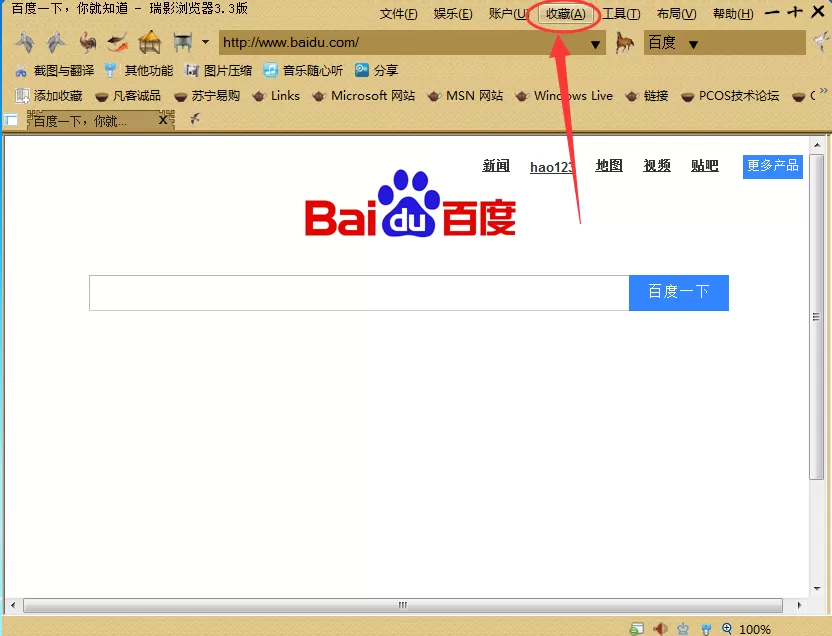This screenshot has width=832, height=636.
Task: Click the horse go icon beside address bar
Action: coord(625,42)
